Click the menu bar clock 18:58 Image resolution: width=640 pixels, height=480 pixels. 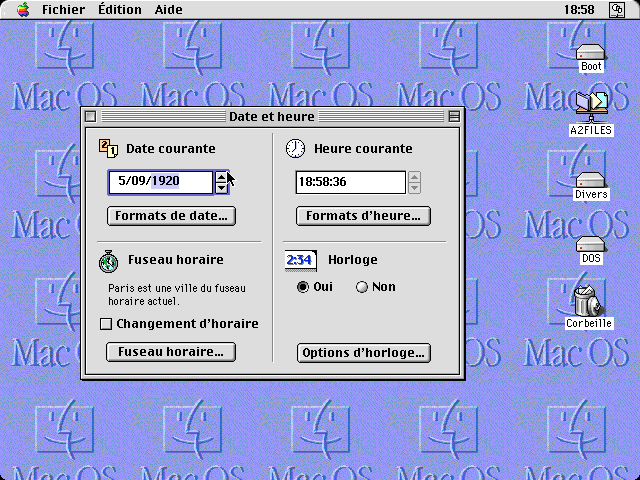[x=579, y=9]
